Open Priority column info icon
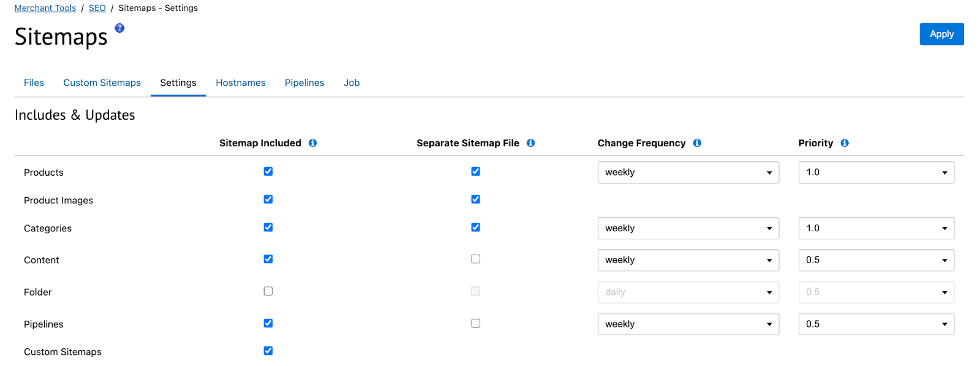 [845, 143]
